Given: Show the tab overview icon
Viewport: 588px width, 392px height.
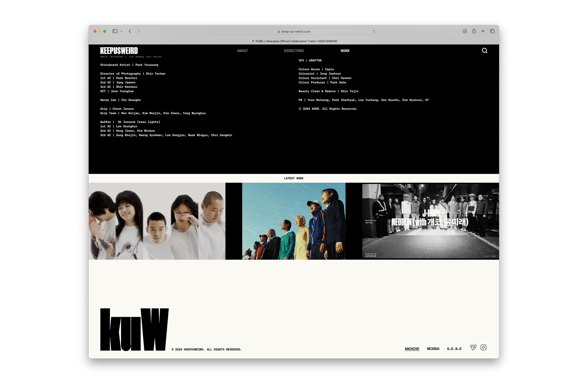Looking at the screenshot, I should [492, 31].
